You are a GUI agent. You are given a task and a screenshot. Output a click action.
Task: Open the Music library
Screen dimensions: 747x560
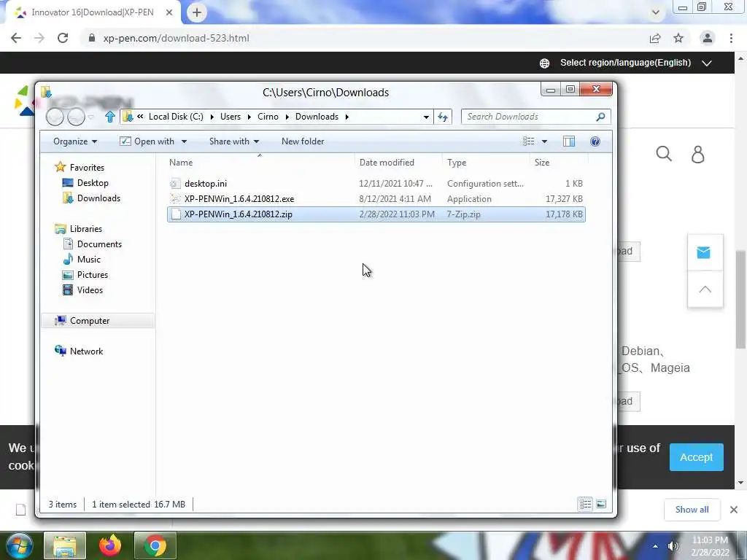88,260
